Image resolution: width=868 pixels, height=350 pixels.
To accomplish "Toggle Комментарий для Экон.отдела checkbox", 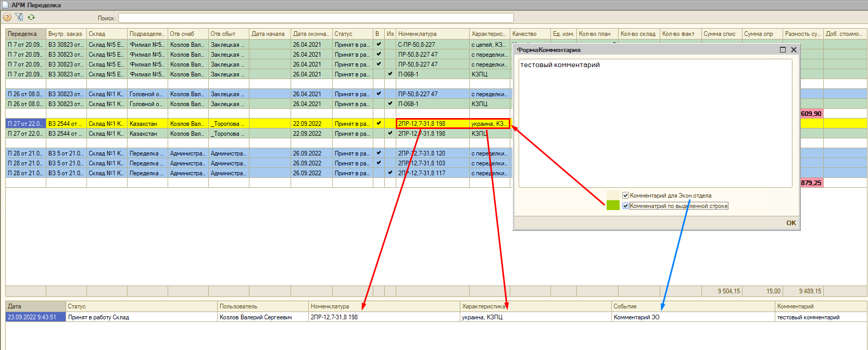I will point(625,196).
